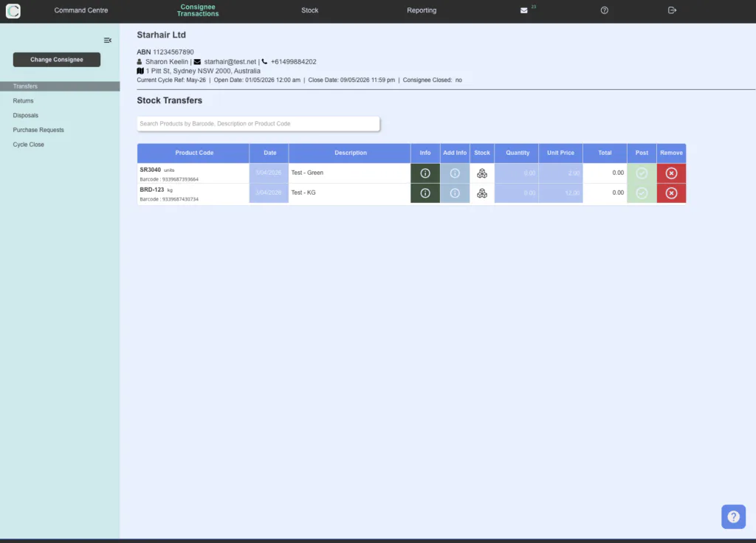This screenshot has height=543, width=756.
Task: Click the Quantity field for SR3040
Action: tap(516, 173)
